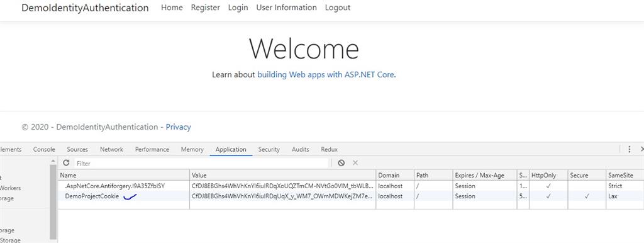This screenshot has height=243, width=644.
Task: Open the Performance tab
Action: (x=152, y=149)
